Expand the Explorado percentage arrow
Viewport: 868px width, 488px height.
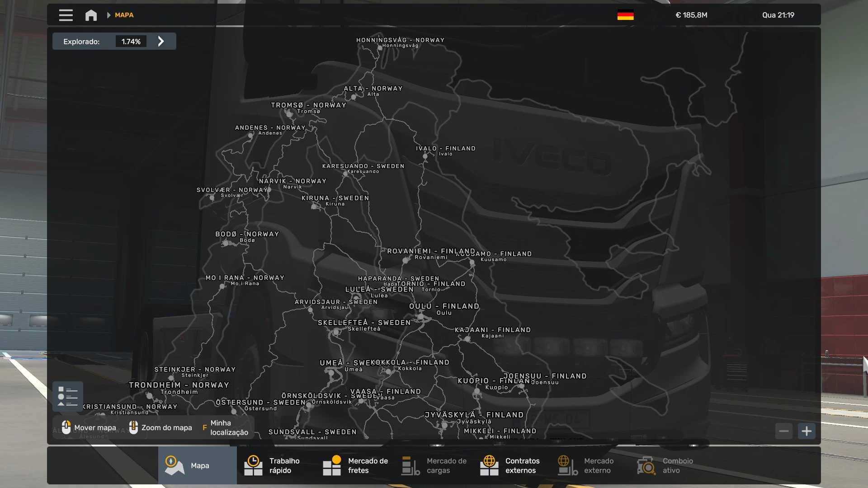(x=161, y=41)
